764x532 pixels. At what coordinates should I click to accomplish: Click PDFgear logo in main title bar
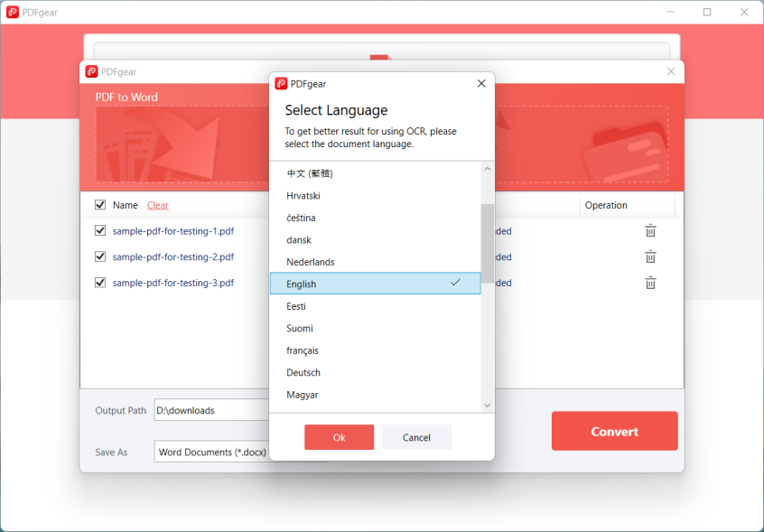point(13,12)
